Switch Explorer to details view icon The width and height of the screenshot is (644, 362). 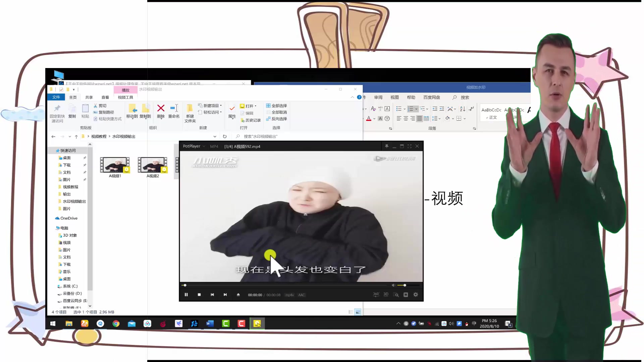click(351, 312)
